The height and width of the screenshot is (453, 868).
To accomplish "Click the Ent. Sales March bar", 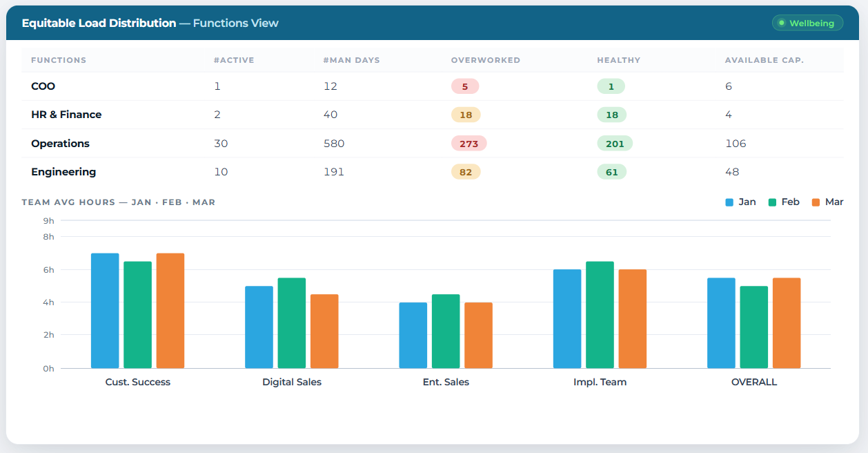I will click(479, 336).
